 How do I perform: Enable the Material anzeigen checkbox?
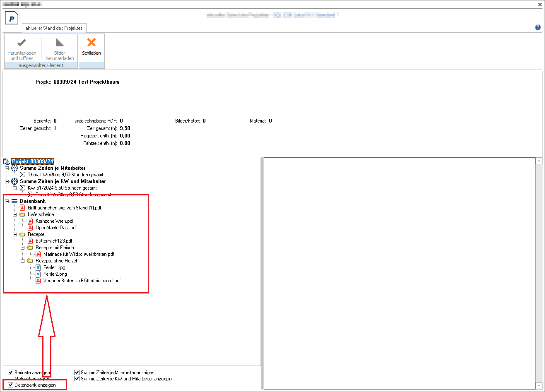[x=11, y=379]
